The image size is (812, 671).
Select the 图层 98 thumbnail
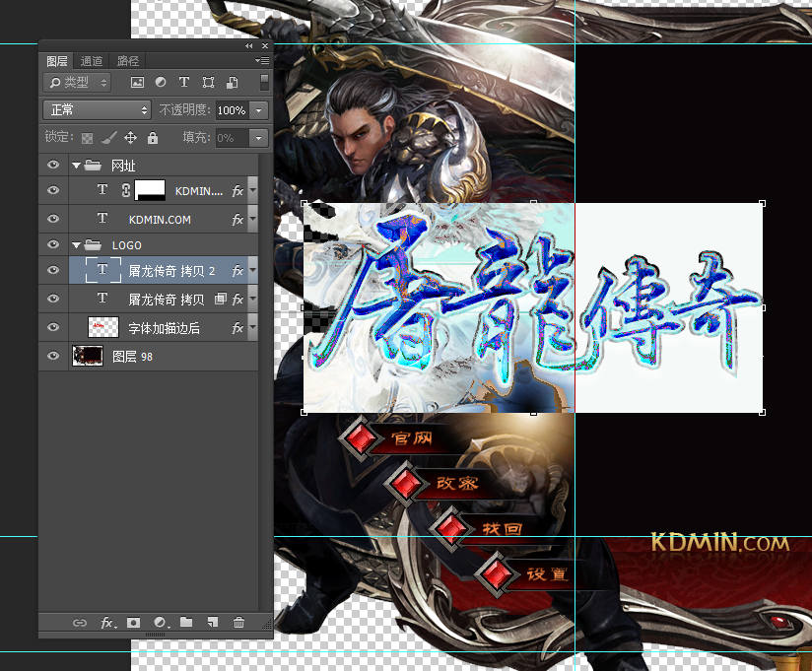88,357
